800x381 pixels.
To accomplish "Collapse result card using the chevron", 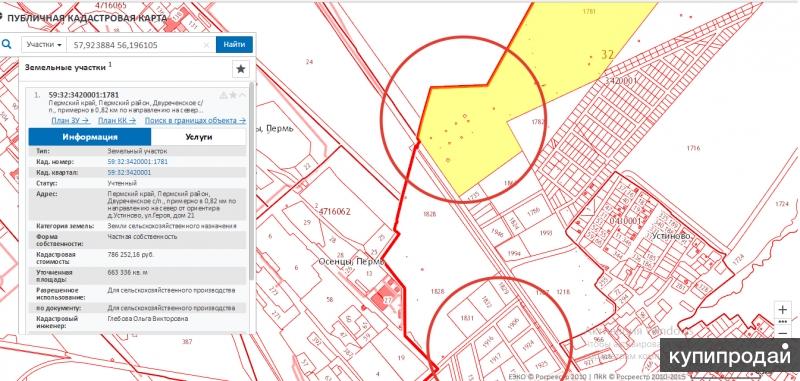I will pos(242,95).
